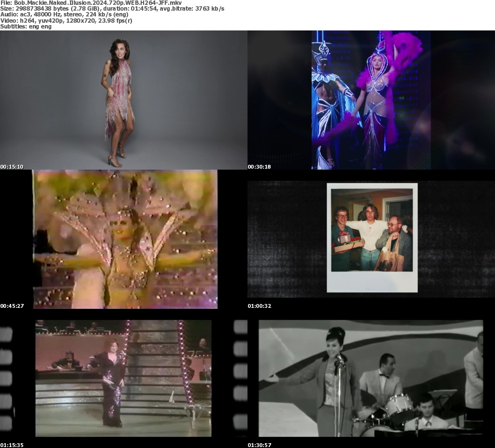
Task: Jump to the 01:00:32 timestamp
Action: point(260,306)
